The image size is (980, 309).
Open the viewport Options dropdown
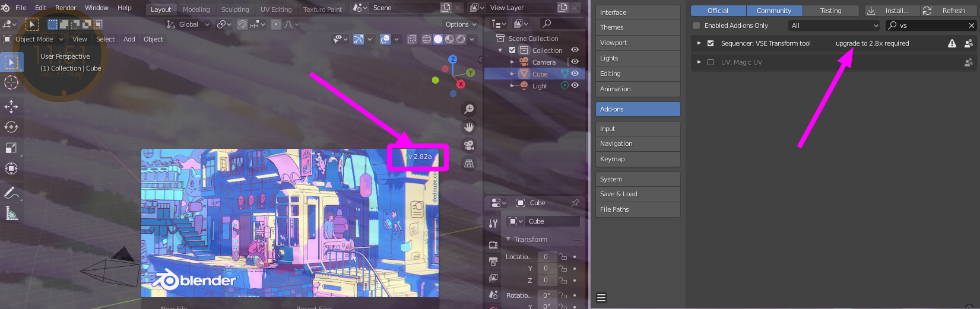pos(461,24)
